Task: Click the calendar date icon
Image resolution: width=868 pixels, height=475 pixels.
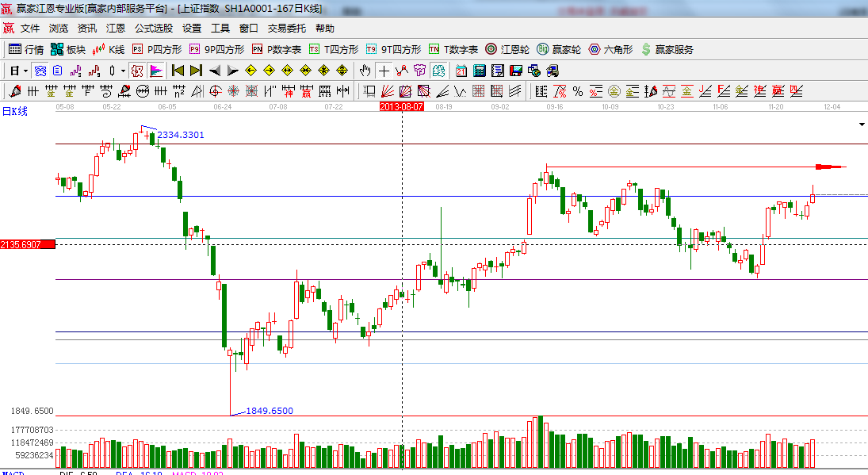Action: pyautogui.click(x=461, y=71)
